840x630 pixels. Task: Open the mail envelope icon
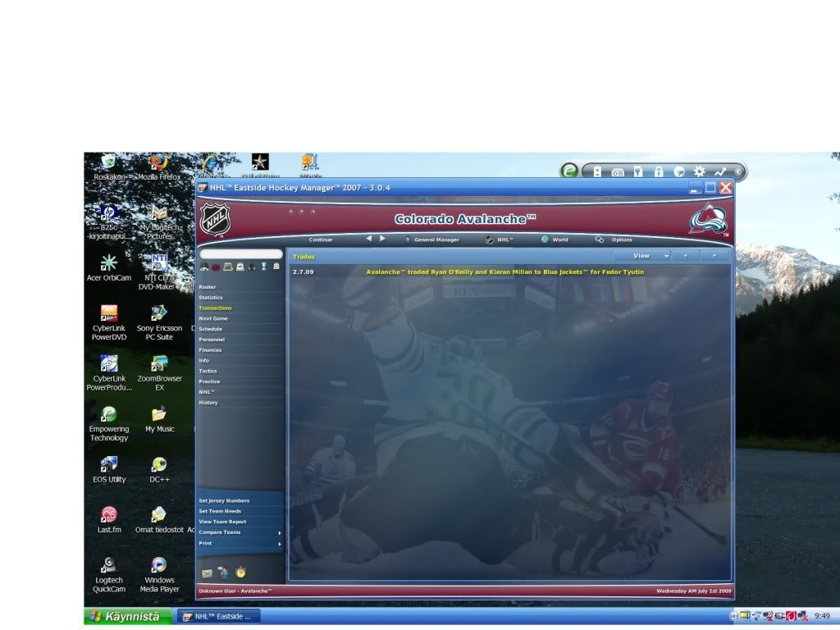(x=207, y=573)
